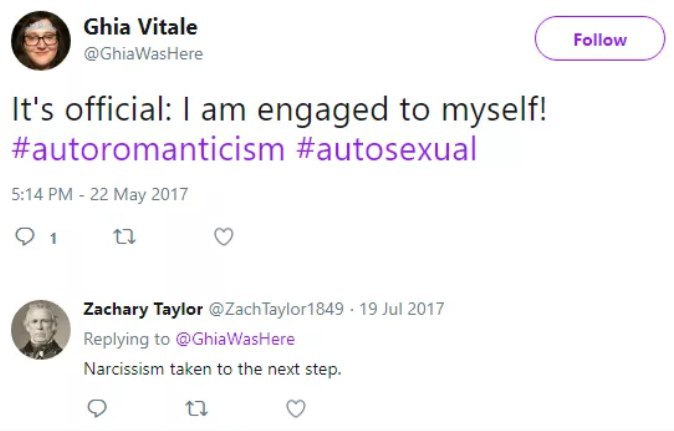674x431 pixels.
Task: Click the Zachary Taylor display name
Action: pos(142,309)
